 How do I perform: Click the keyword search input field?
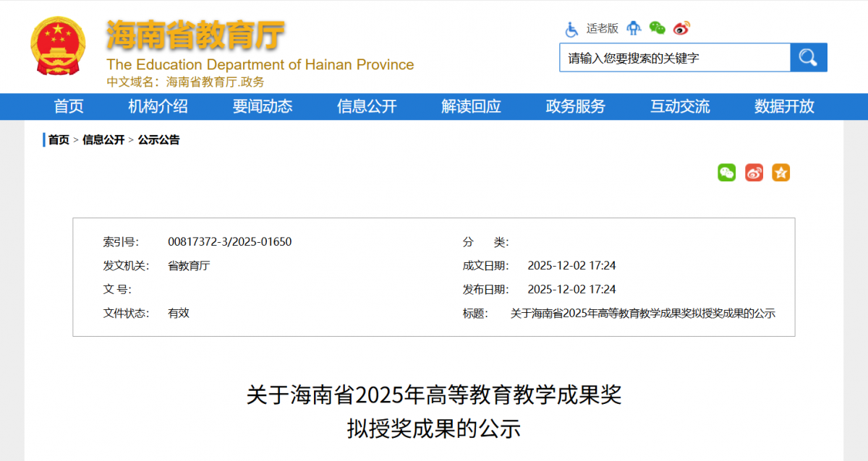click(674, 58)
